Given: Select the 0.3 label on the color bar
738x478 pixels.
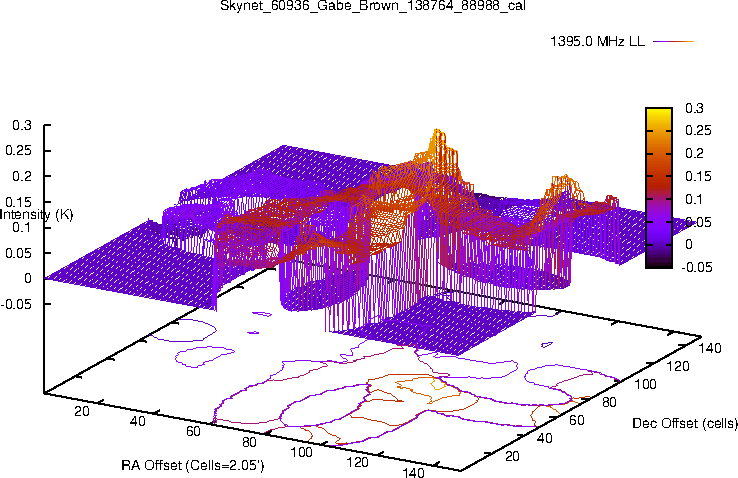Looking at the screenshot, I should point(694,108).
